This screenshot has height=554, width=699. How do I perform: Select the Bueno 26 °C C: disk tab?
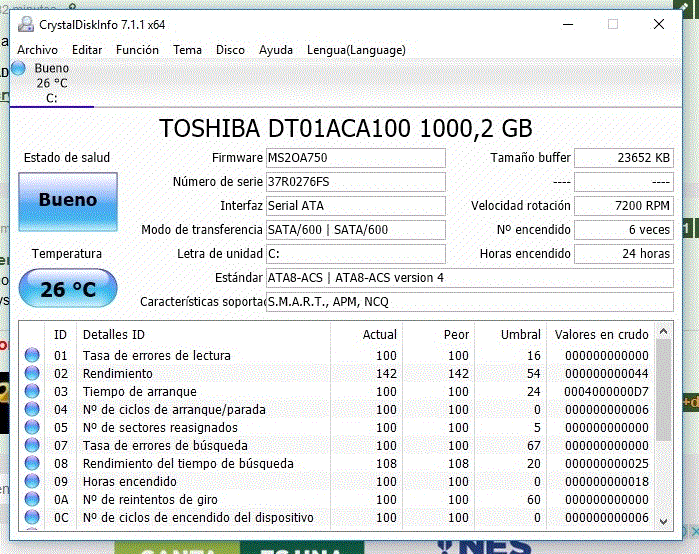(x=51, y=84)
